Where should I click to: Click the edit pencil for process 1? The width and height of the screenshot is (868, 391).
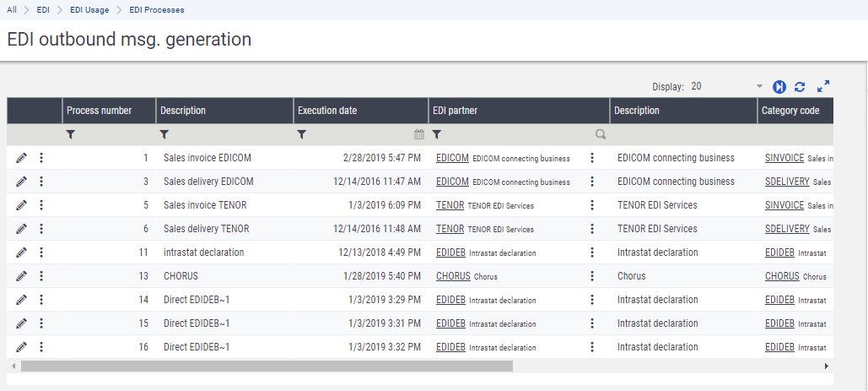click(x=21, y=158)
